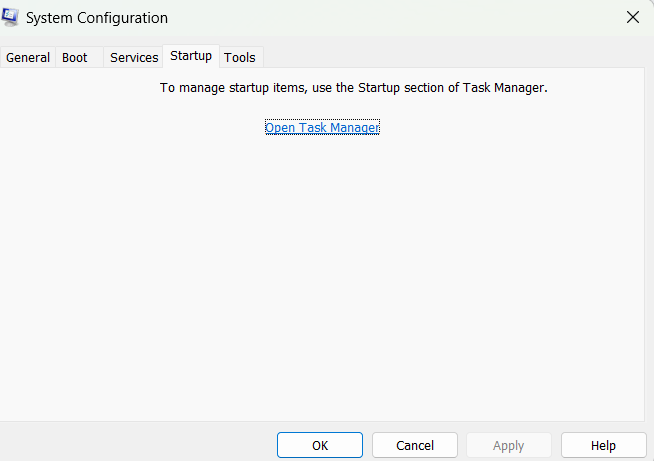Click the blank gap between Boot and Services tabs

(98, 57)
